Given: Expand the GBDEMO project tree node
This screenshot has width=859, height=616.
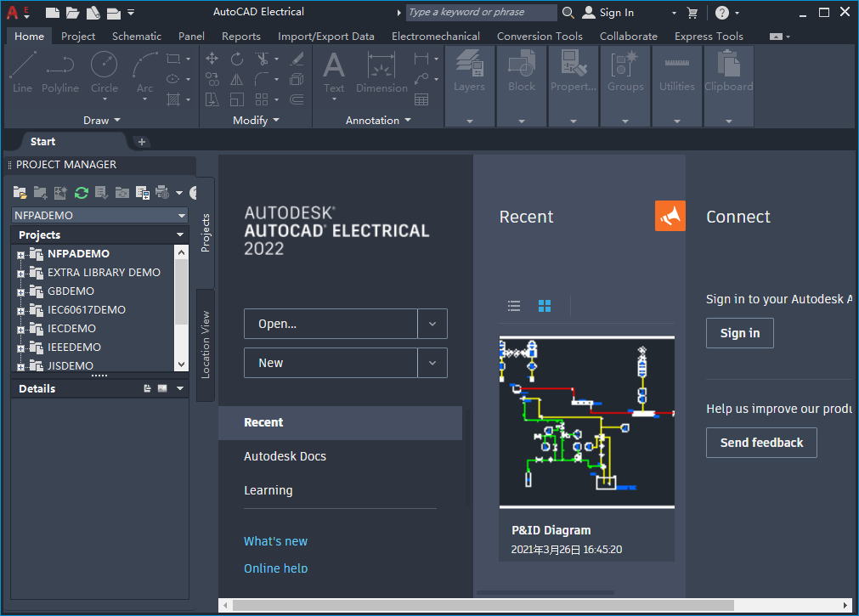Looking at the screenshot, I should (x=21, y=291).
